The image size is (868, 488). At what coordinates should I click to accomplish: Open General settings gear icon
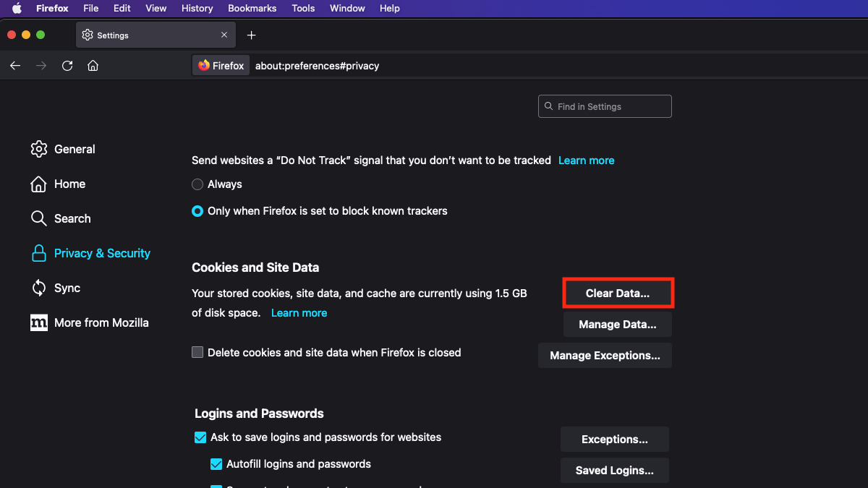click(38, 149)
